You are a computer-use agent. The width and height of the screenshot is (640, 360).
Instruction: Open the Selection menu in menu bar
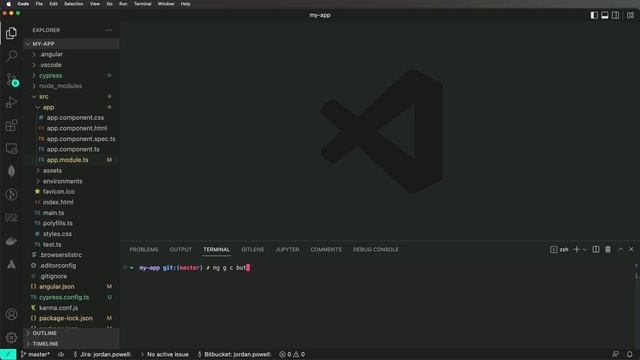click(73, 4)
